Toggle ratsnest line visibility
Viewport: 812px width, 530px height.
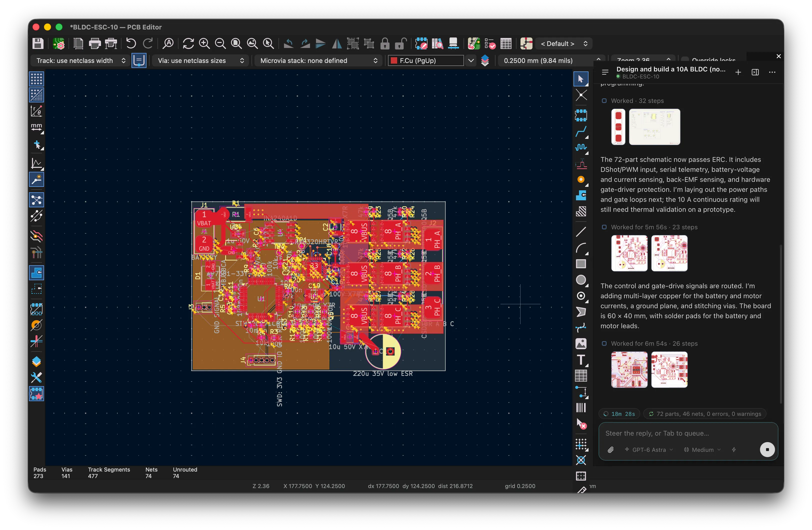pos(36,200)
